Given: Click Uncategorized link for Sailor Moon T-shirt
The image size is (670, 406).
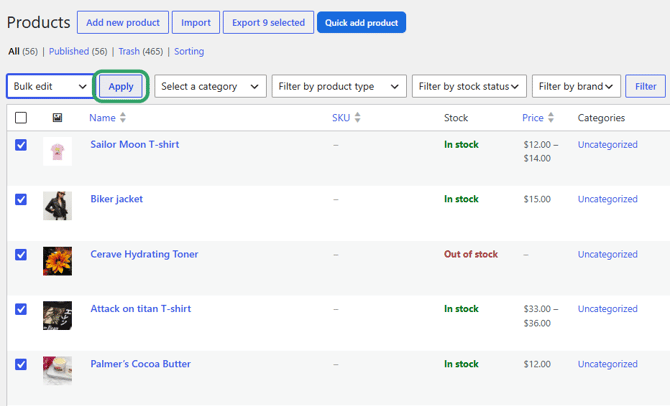Looking at the screenshot, I should [608, 144].
